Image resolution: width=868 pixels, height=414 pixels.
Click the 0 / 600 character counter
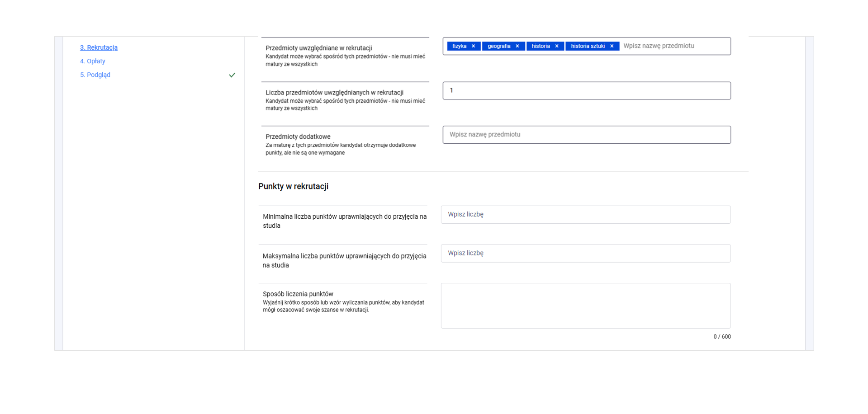tap(722, 337)
